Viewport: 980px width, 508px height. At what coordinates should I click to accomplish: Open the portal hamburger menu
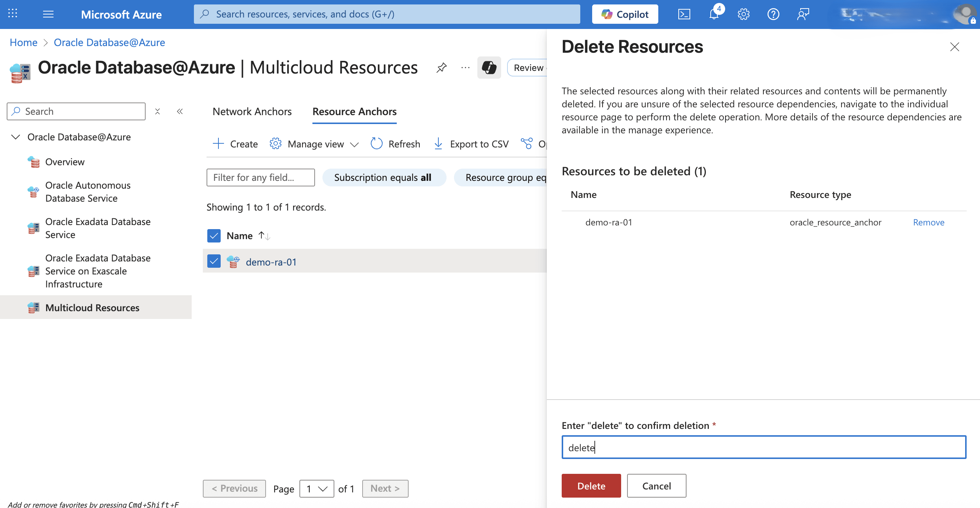(x=48, y=14)
